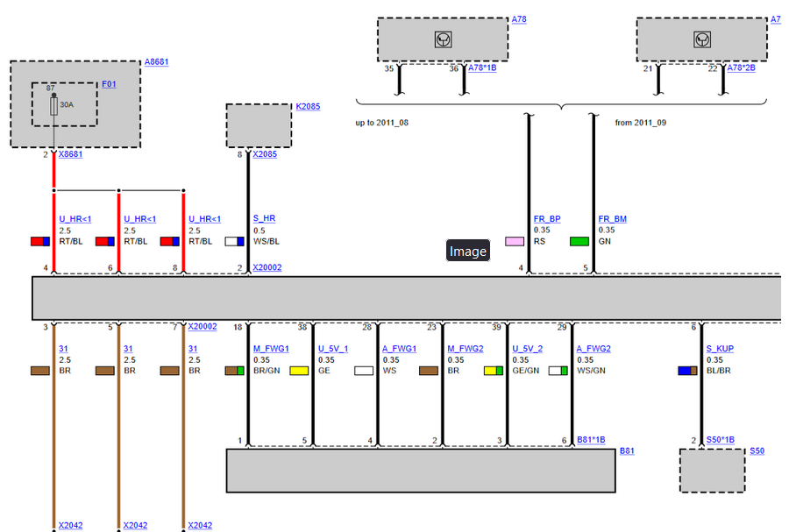The width and height of the screenshot is (789, 532).
Task: Open the A8681 component link
Action: tap(156, 62)
